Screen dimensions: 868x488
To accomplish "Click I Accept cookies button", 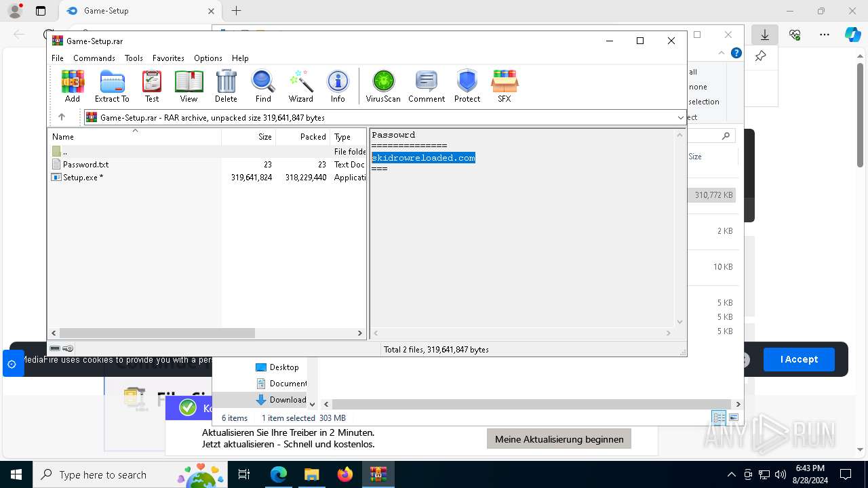I will 799,359.
